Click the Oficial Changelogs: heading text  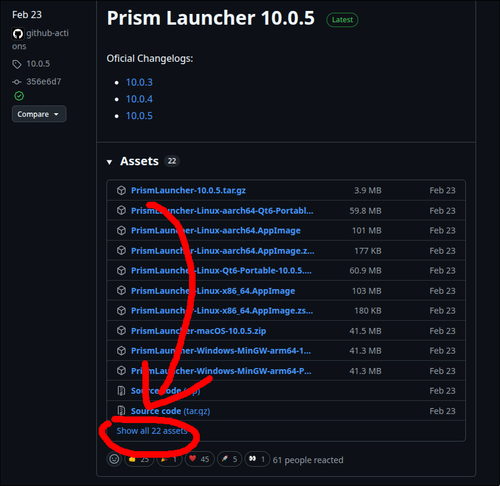(150, 59)
